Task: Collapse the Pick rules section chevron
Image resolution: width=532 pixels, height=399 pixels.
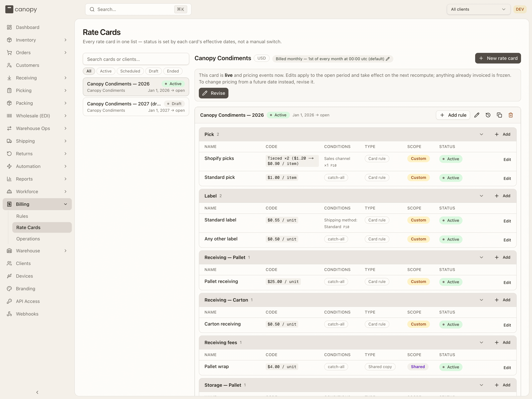Action: (481, 134)
